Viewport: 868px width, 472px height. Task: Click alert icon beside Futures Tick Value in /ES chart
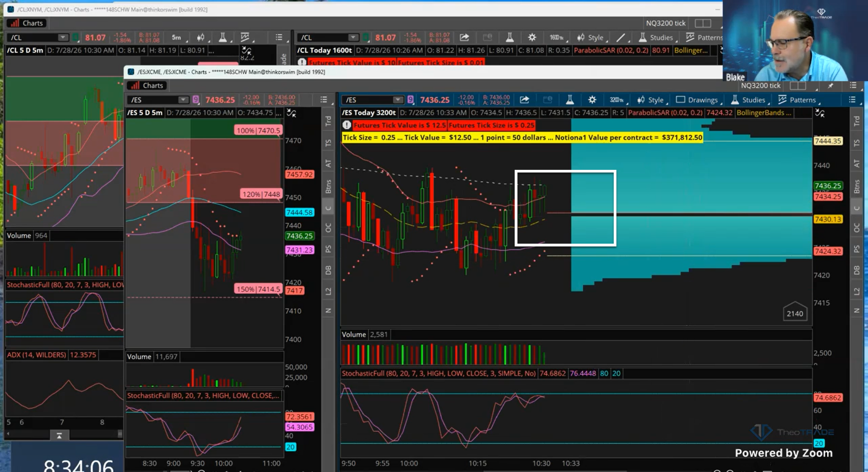tap(347, 125)
